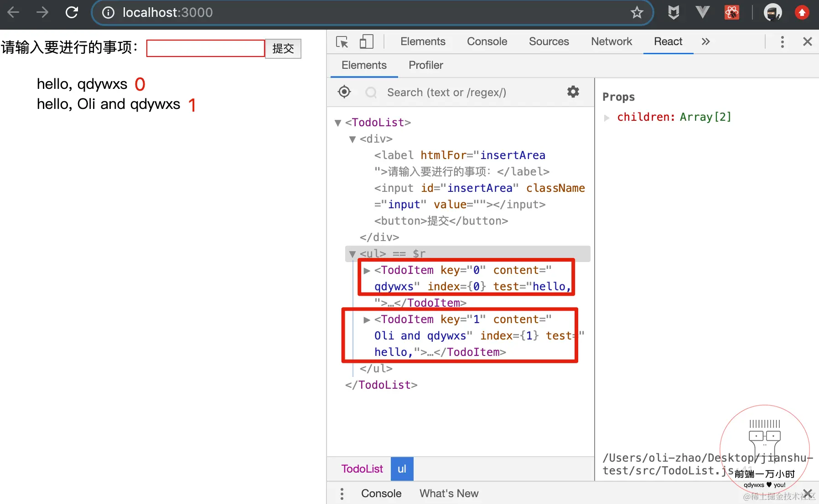
Task: Click the Props heading in side panel
Action: pyautogui.click(x=618, y=97)
